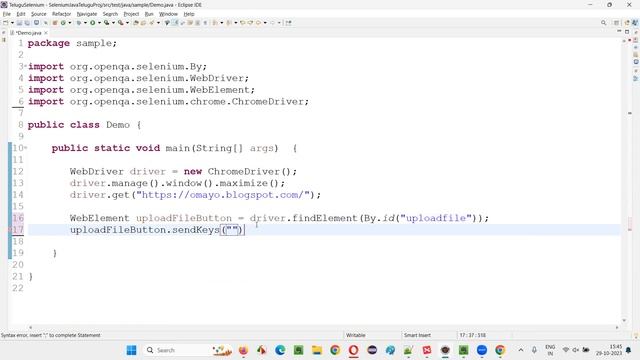Click the Save All toolbar icon
This screenshot has height=360, width=640.
(x=27, y=23)
